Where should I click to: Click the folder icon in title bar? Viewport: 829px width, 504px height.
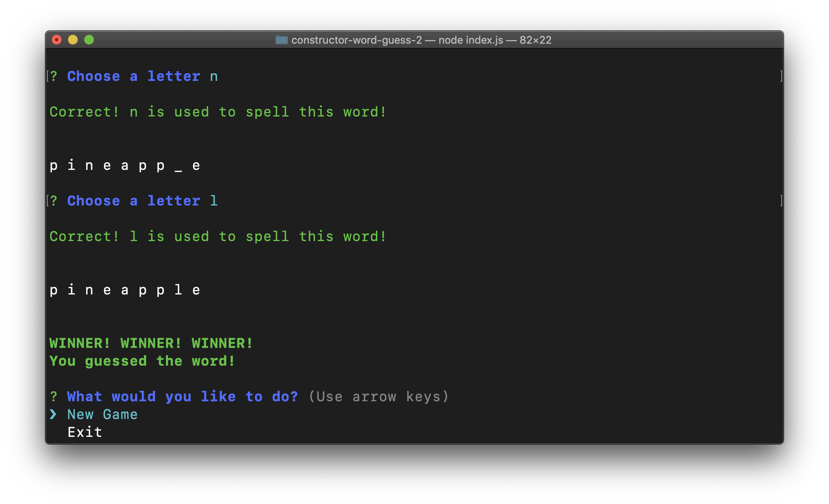tap(281, 40)
